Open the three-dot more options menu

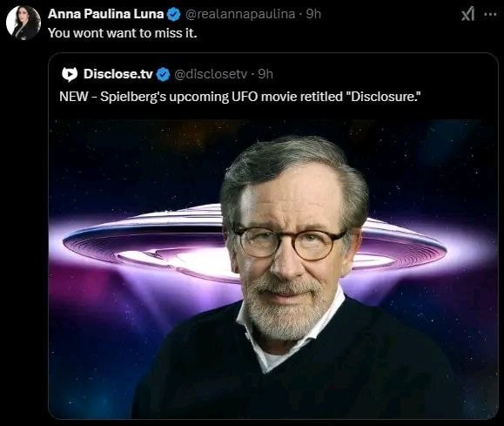pyautogui.click(x=490, y=15)
